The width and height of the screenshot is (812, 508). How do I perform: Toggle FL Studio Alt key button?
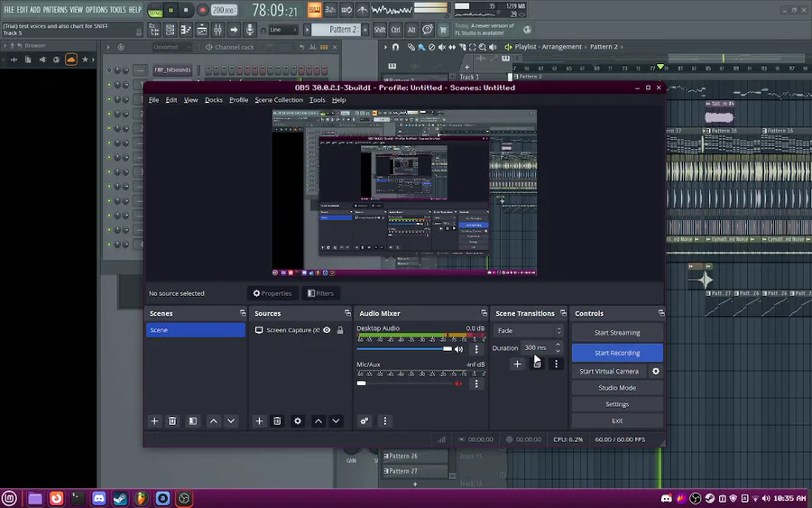tap(411, 30)
